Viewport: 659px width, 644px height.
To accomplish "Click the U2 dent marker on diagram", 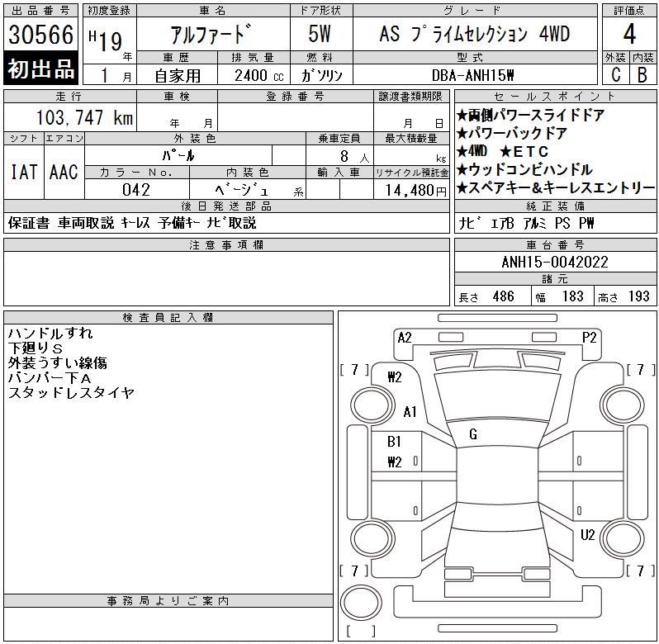I will (x=587, y=535).
